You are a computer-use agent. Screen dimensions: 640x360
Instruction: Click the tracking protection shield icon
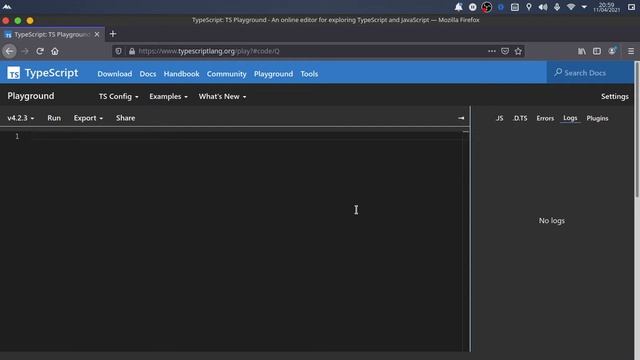tap(118, 51)
